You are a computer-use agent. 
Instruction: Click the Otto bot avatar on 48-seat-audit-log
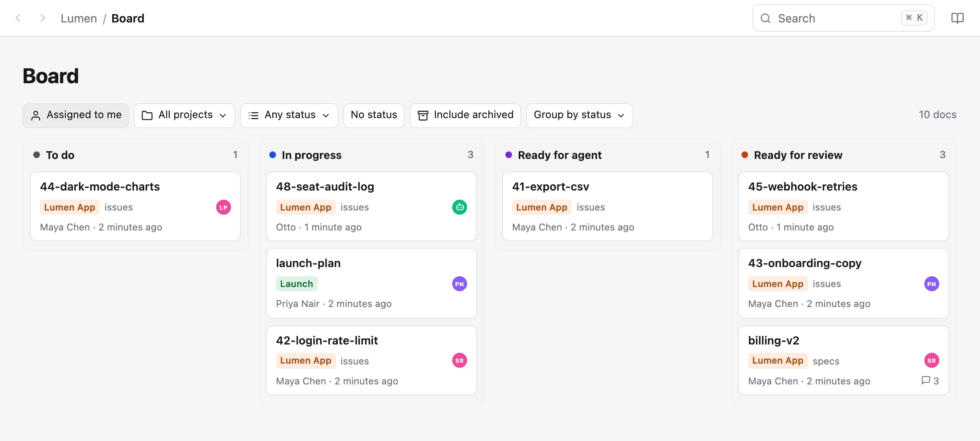[x=460, y=207]
